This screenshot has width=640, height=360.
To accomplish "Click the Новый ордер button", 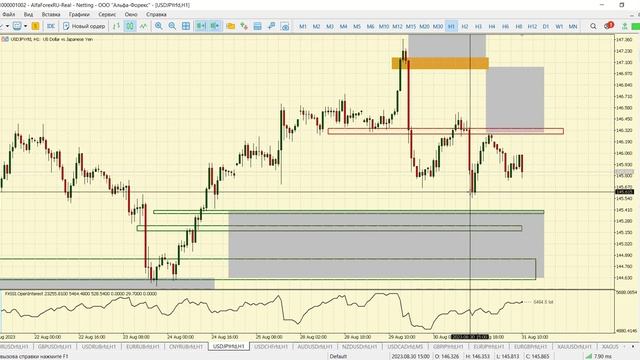I will 84,26.
